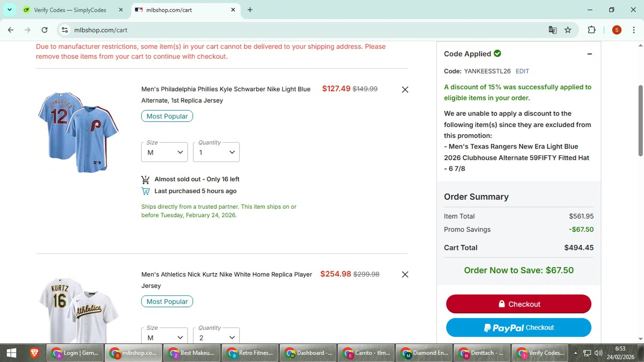Open the Chrome three-dot menu
Image resolution: width=644 pixels, height=362 pixels.
634,30
